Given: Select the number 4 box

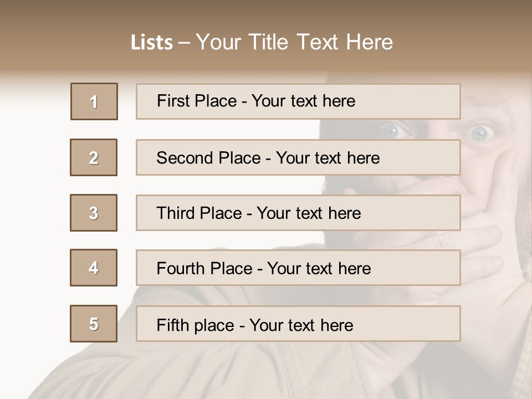Looking at the screenshot, I should click(94, 268).
